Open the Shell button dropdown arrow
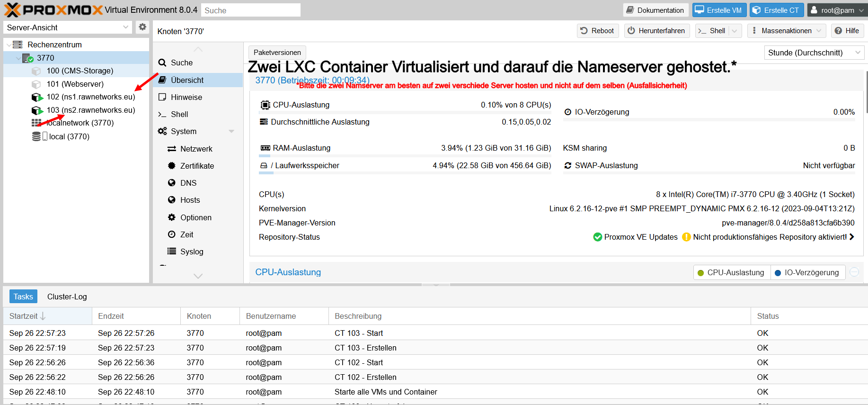The image size is (868, 405). [735, 31]
